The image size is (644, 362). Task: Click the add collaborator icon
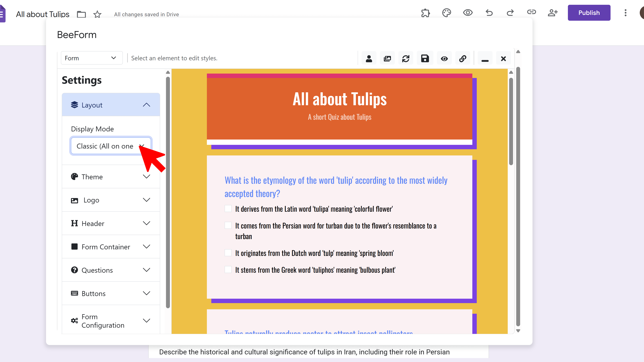tap(553, 13)
